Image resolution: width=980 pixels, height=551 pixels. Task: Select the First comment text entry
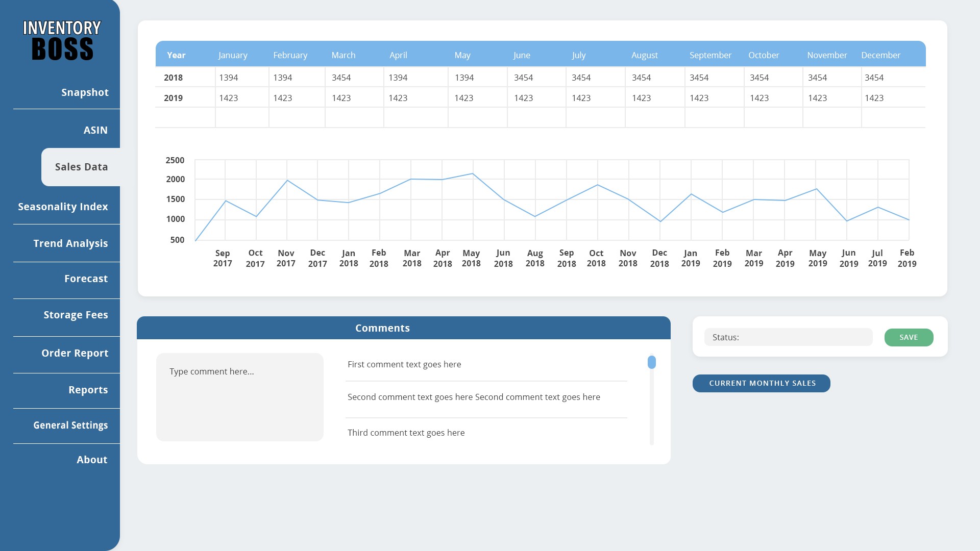coord(404,364)
